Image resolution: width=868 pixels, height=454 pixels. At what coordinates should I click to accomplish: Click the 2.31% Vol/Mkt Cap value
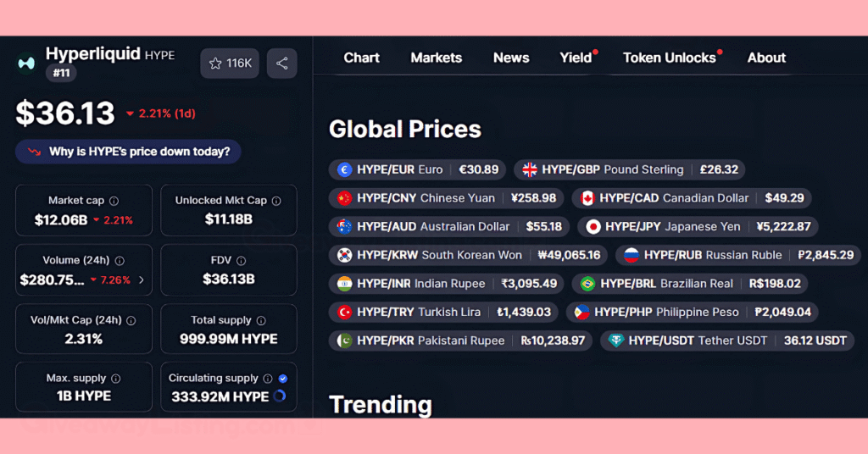point(84,339)
